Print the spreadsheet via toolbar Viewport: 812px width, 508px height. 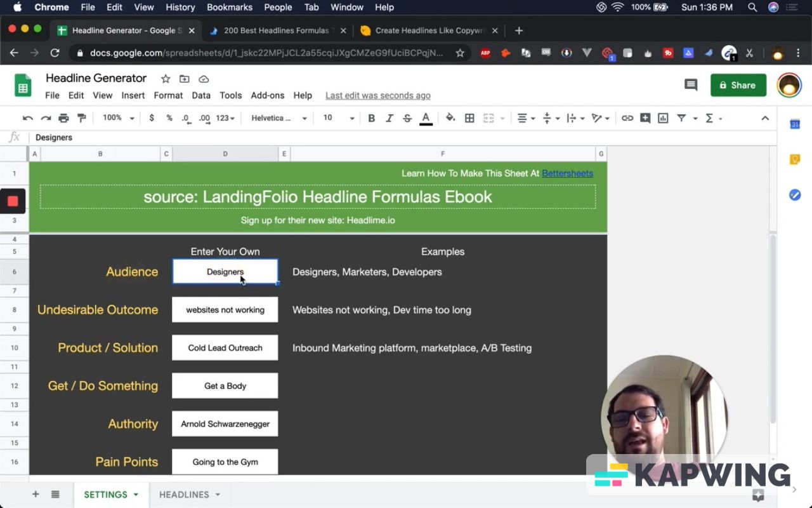63,118
